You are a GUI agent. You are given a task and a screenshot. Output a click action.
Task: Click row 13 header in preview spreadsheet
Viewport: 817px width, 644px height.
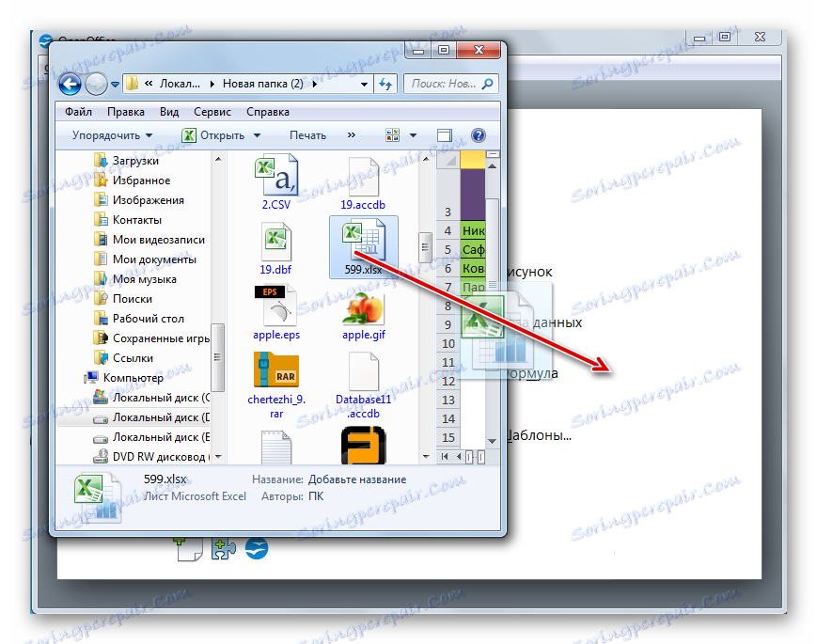click(448, 401)
